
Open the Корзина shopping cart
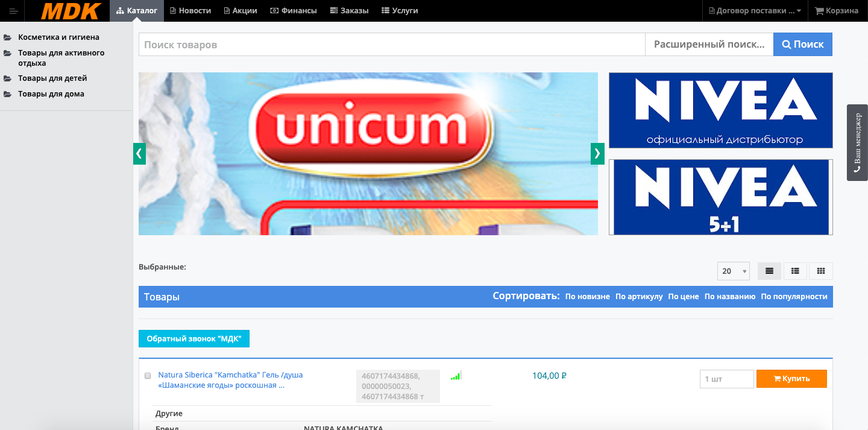[837, 11]
